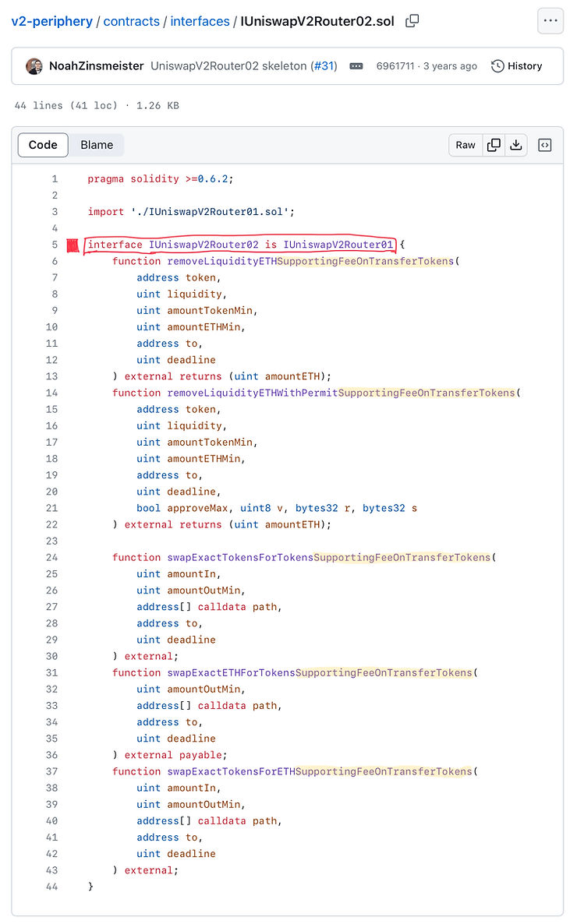Select the Code tab

[43, 145]
